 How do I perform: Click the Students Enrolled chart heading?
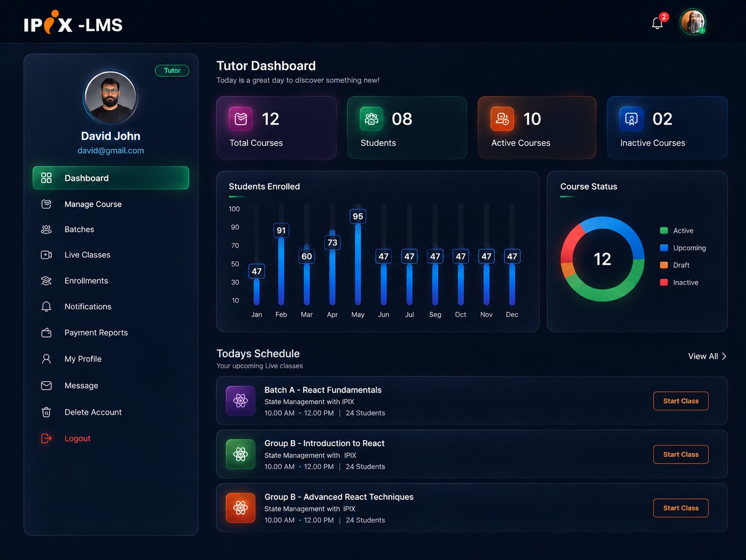[x=264, y=186]
